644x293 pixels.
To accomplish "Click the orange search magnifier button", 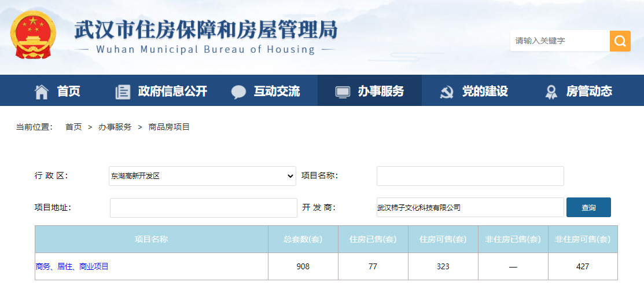I will coord(620,41).
